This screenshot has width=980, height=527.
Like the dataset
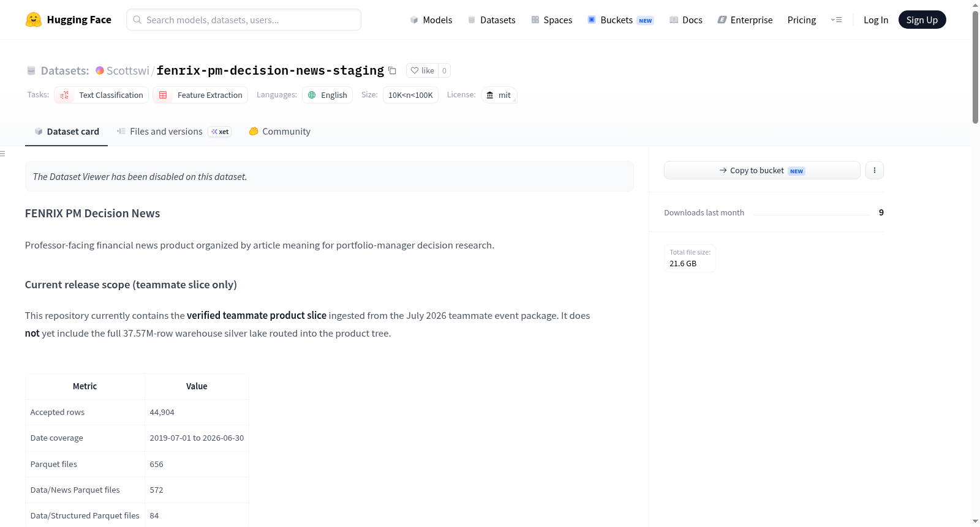click(x=423, y=70)
